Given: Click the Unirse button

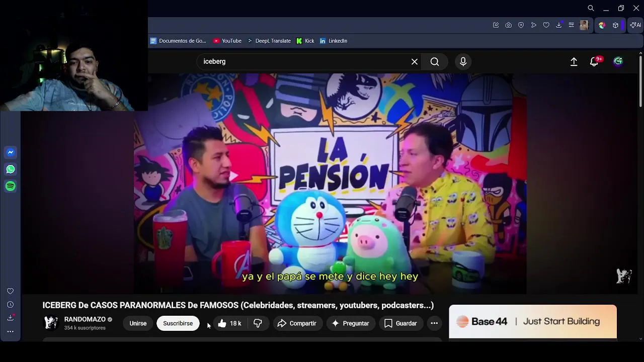Looking at the screenshot, I should (x=138, y=323).
